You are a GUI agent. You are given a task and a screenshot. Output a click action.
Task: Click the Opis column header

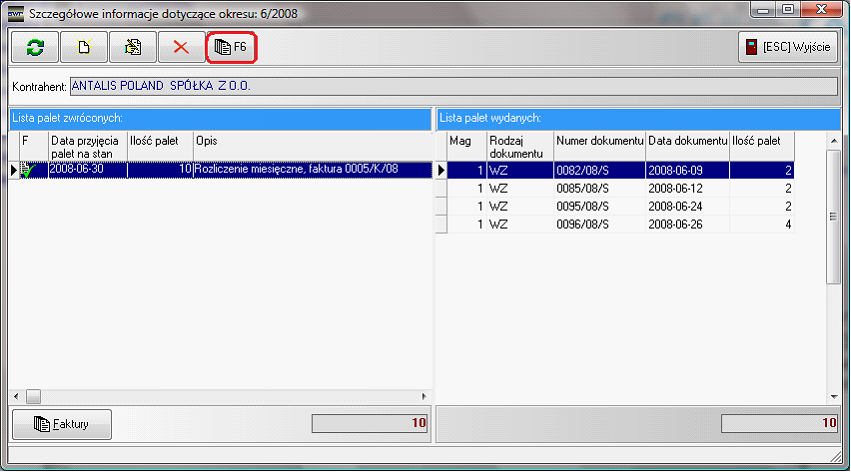coord(310,146)
